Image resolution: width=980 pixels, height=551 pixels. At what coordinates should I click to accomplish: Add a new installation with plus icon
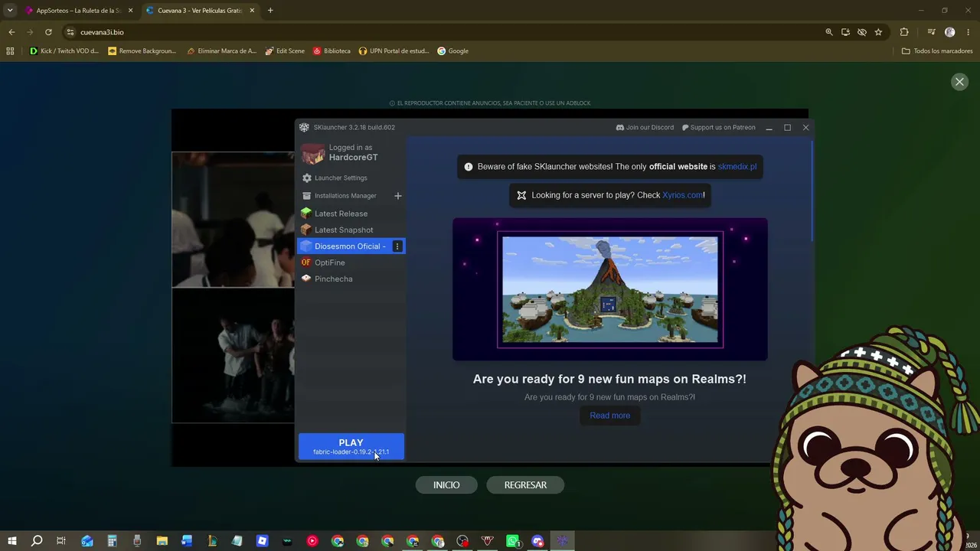pos(397,196)
